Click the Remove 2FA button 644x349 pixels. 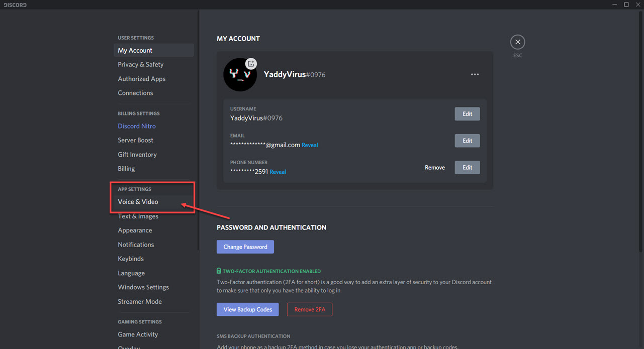pyautogui.click(x=309, y=309)
